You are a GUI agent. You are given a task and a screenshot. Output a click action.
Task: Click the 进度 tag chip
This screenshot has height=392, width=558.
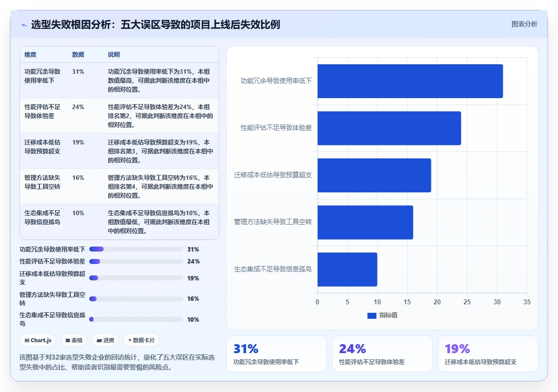coord(105,340)
